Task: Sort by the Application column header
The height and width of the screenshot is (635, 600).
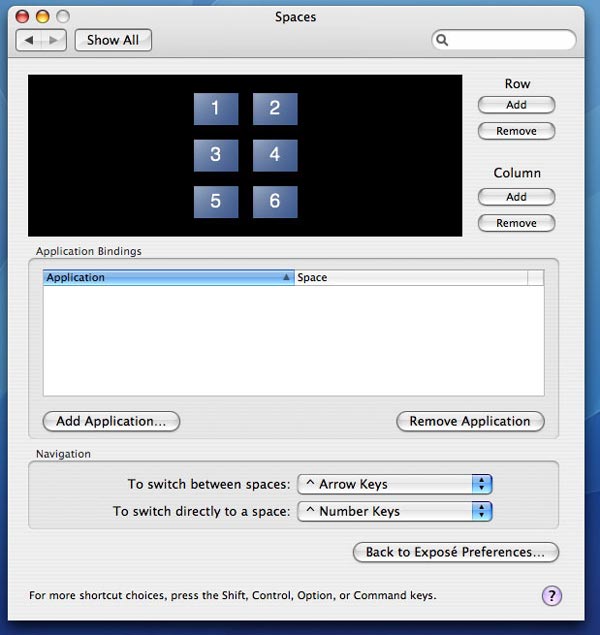Action: [168, 277]
